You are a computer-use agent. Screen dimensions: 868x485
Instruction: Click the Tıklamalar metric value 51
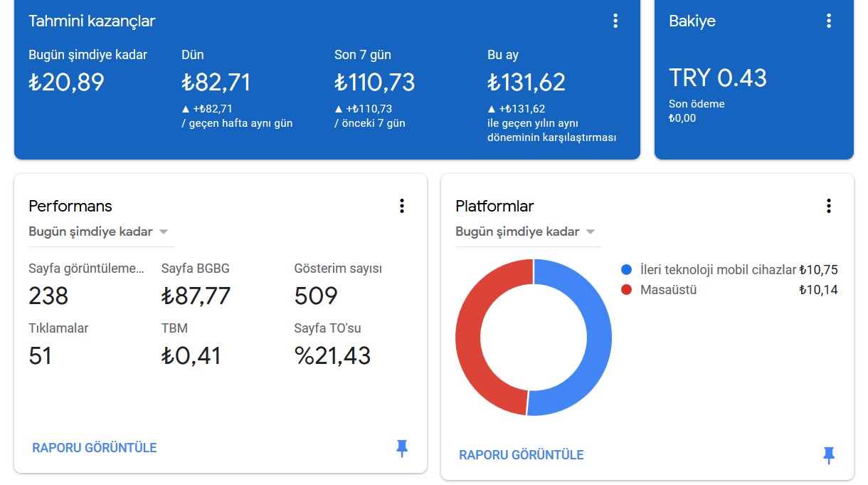[x=41, y=355]
